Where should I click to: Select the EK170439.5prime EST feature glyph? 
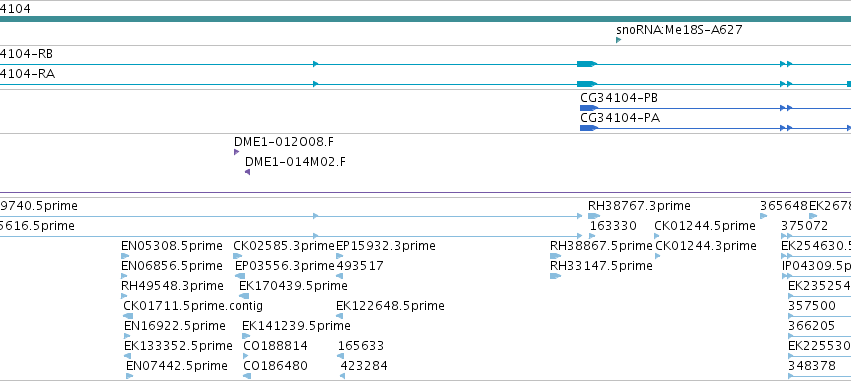point(244,296)
